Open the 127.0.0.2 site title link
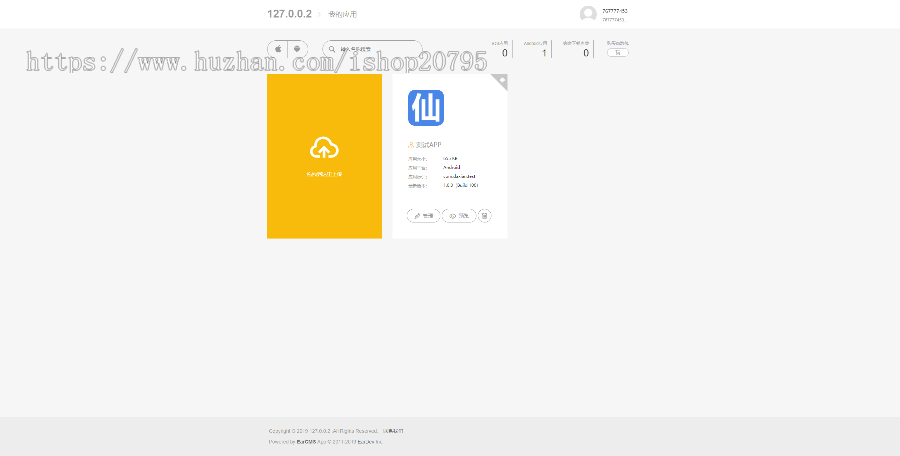The width and height of the screenshot is (900, 456). [289, 14]
